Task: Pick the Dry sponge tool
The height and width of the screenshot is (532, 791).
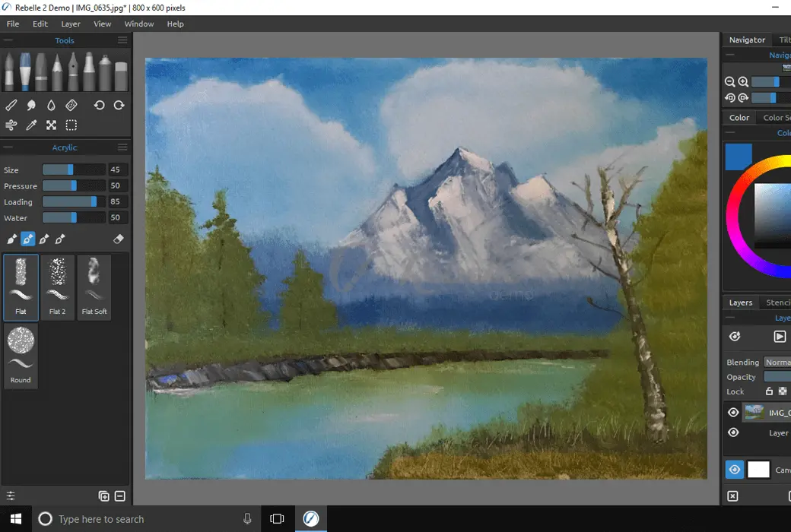Action: coord(71,105)
